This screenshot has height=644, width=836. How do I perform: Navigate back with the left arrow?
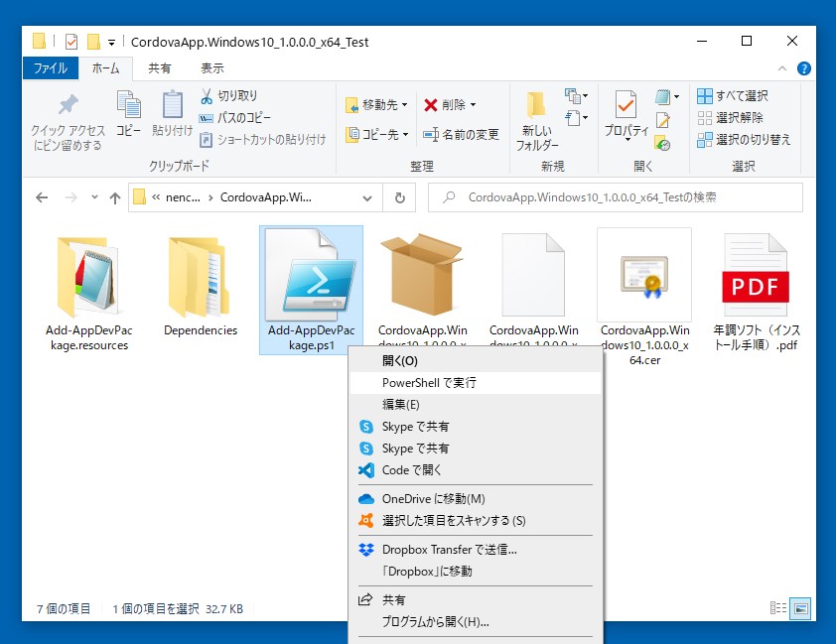pos(40,197)
